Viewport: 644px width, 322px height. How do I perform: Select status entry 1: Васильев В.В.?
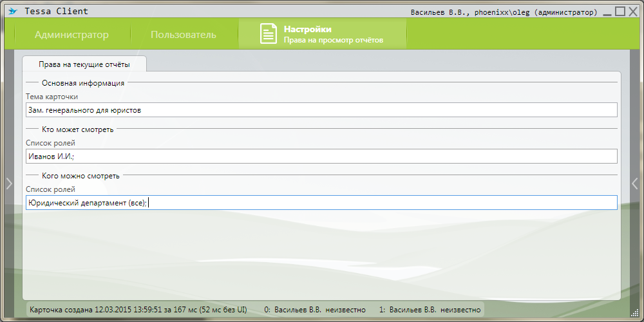point(430,310)
